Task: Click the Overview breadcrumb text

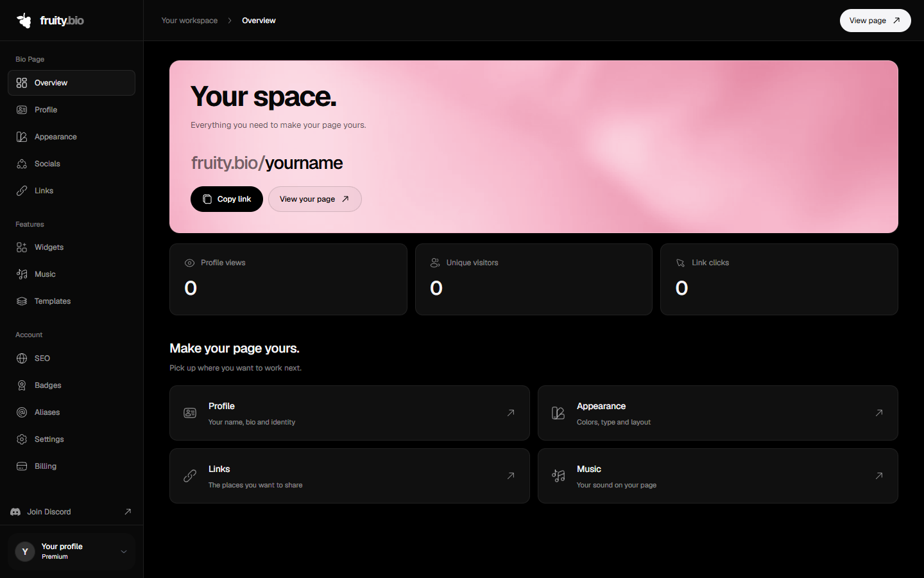Action: tap(259, 21)
